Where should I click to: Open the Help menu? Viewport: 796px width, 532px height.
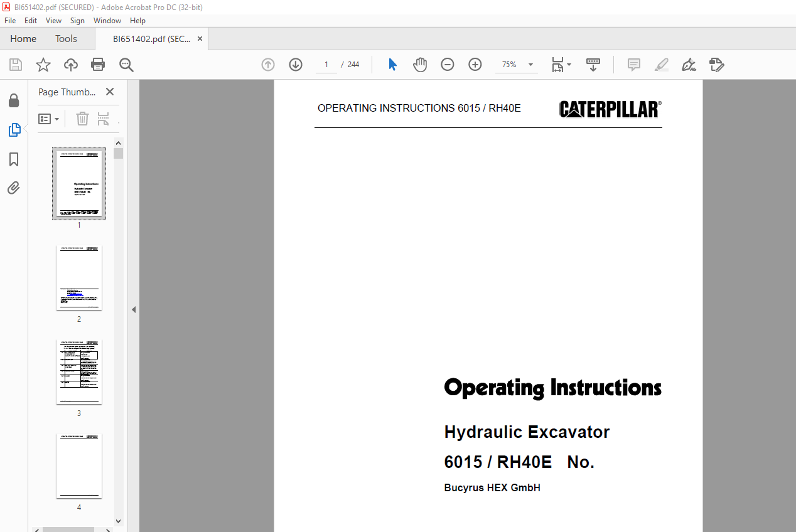pyautogui.click(x=137, y=21)
